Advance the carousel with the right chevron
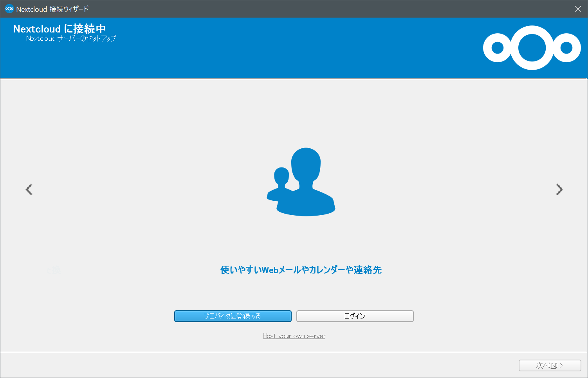Image resolution: width=588 pixels, height=378 pixels. coord(559,189)
